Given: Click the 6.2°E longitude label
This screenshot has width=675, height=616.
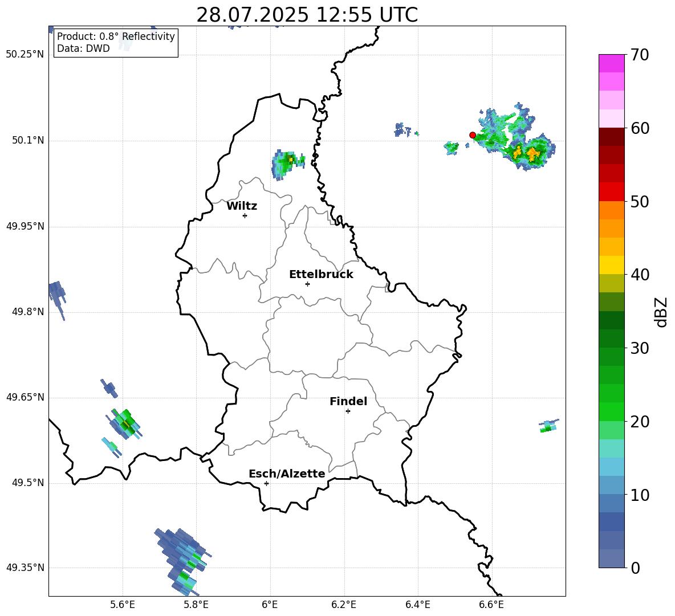Looking at the screenshot, I should (344, 605).
